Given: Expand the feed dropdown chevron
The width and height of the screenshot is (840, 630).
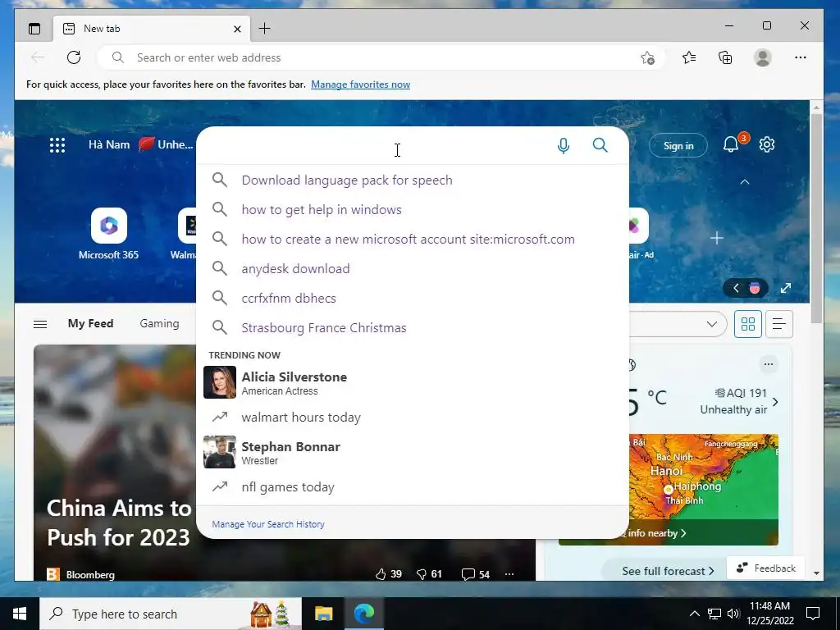Looking at the screenshot, I should point(711,324).
